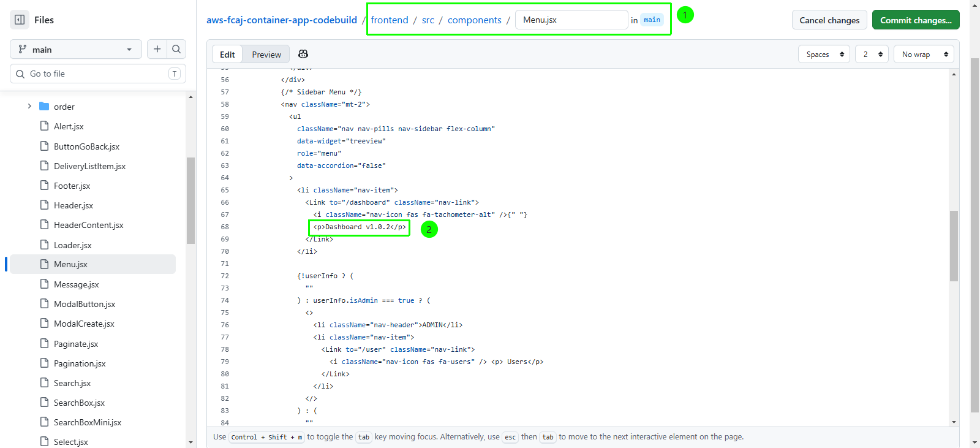Click line 57 Sidebar Menu comment
Image resolution: width=980 pixels, height=448 pixels.
click(x=321, y=92)
